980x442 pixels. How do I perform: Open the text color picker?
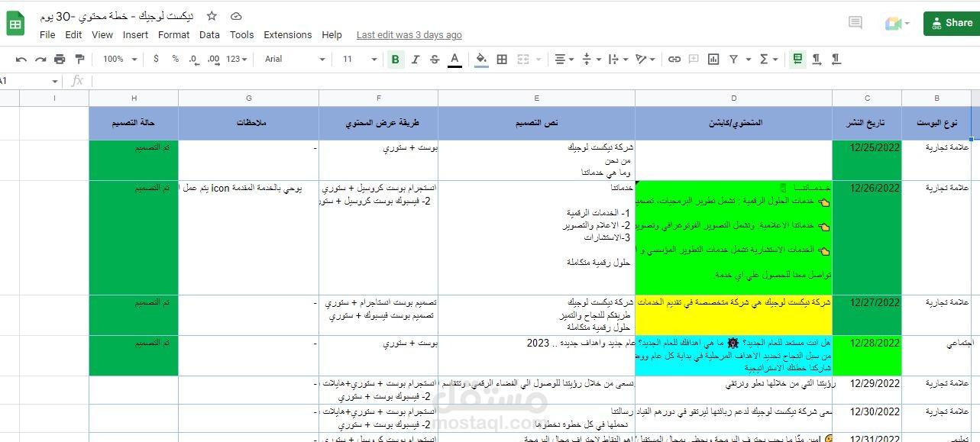tap(454, 59)
